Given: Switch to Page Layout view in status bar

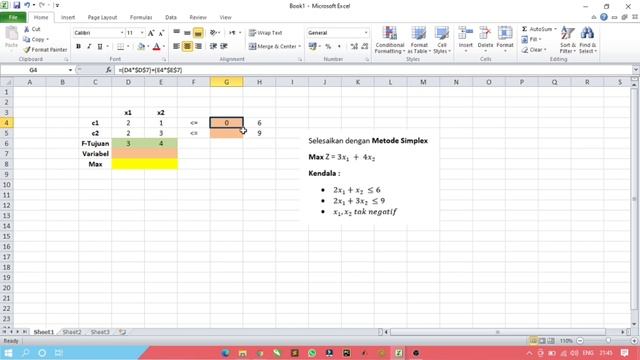Looking at the screenshot, I should pyautogui.click(x=542, y=340).
